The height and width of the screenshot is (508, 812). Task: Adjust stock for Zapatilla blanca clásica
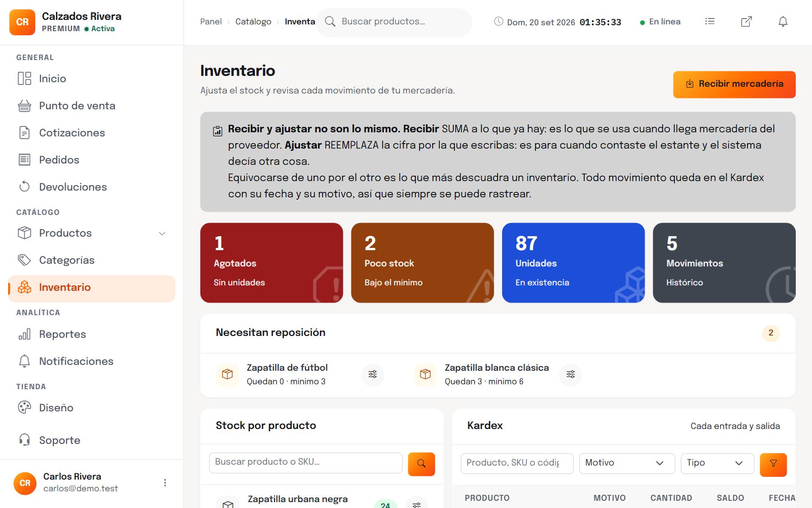tap(571, 374)
